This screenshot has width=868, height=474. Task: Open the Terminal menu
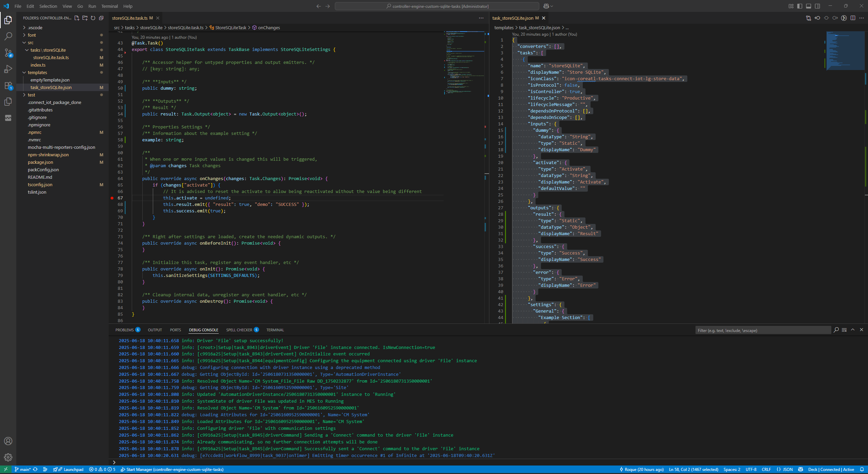click(x=109, y=6)
